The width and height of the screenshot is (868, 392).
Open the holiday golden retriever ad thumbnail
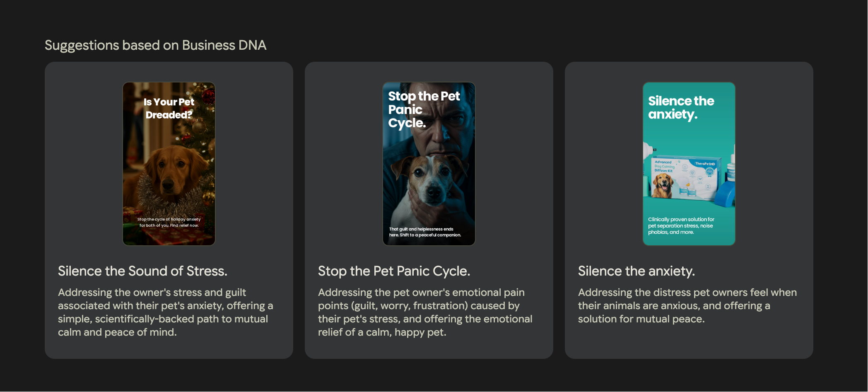169,164
